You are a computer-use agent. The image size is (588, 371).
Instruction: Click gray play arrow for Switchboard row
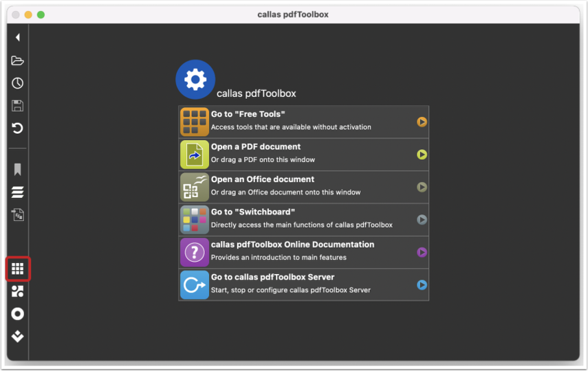(422, 220)
